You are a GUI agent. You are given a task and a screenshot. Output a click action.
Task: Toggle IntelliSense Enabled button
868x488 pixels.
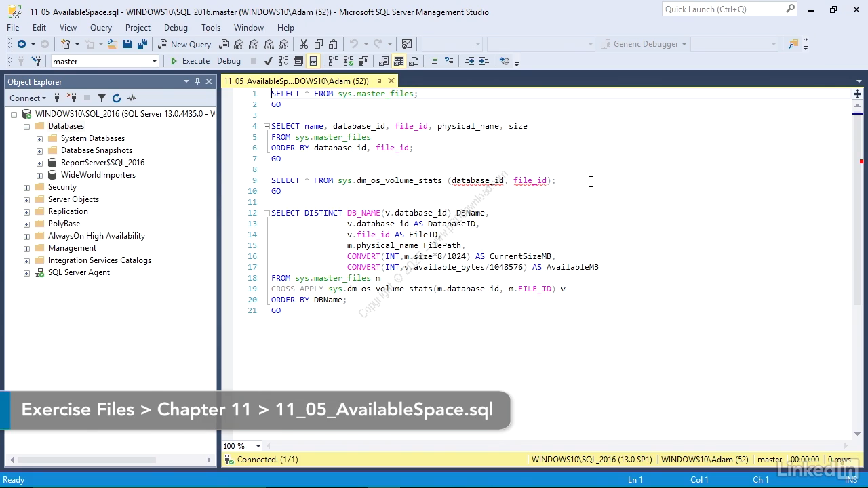coord(313,61)
